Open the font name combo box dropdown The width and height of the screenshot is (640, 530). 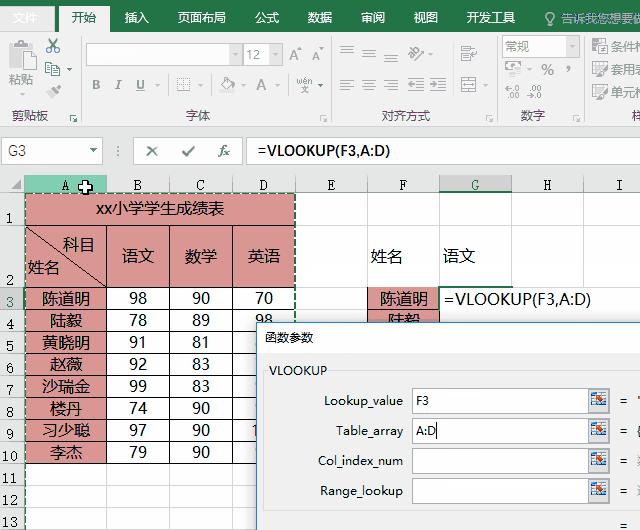[x=236, y=54]
